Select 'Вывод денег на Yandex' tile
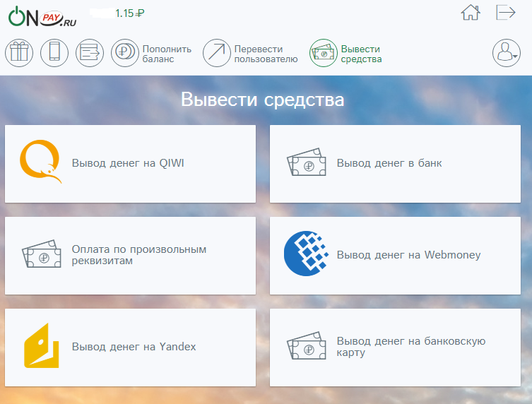The image size is (532, 404). pyautogui.click(x=130, y=347)
